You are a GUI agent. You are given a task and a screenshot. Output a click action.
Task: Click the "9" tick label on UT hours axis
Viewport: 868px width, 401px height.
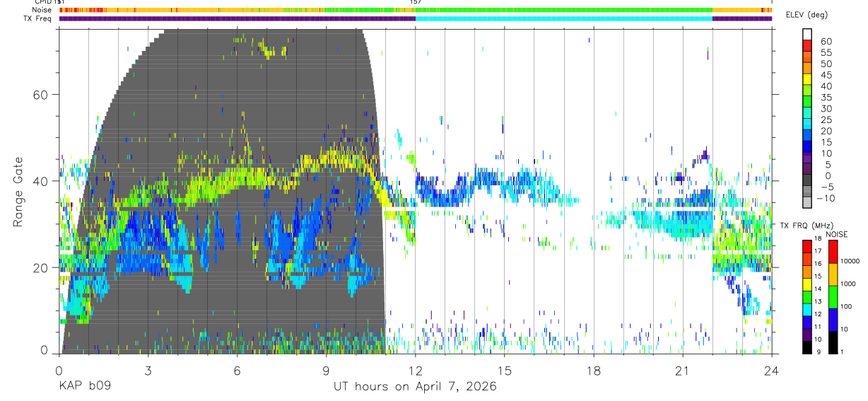click(x=326, y=370)
